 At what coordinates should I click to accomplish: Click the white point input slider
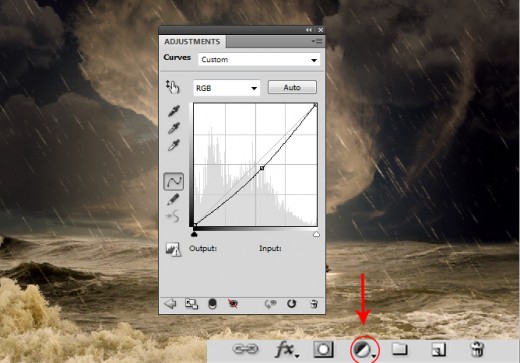click(x=316, y=234)
